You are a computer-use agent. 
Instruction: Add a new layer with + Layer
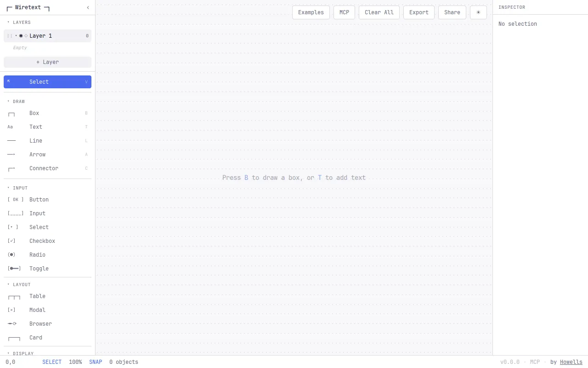(x=47, y=62)
